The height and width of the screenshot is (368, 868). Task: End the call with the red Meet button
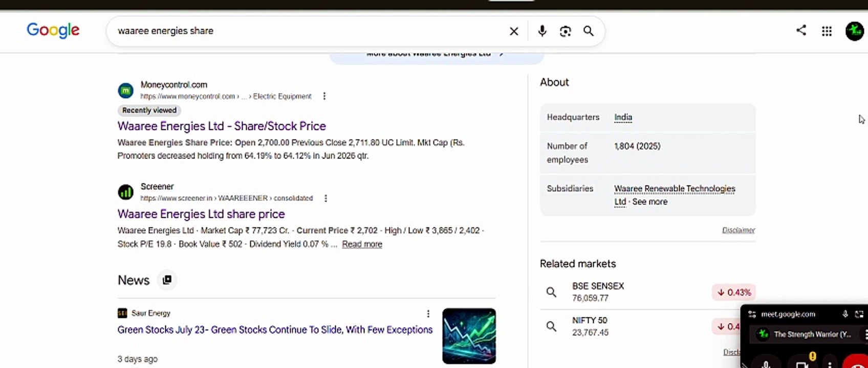(856, 362)
